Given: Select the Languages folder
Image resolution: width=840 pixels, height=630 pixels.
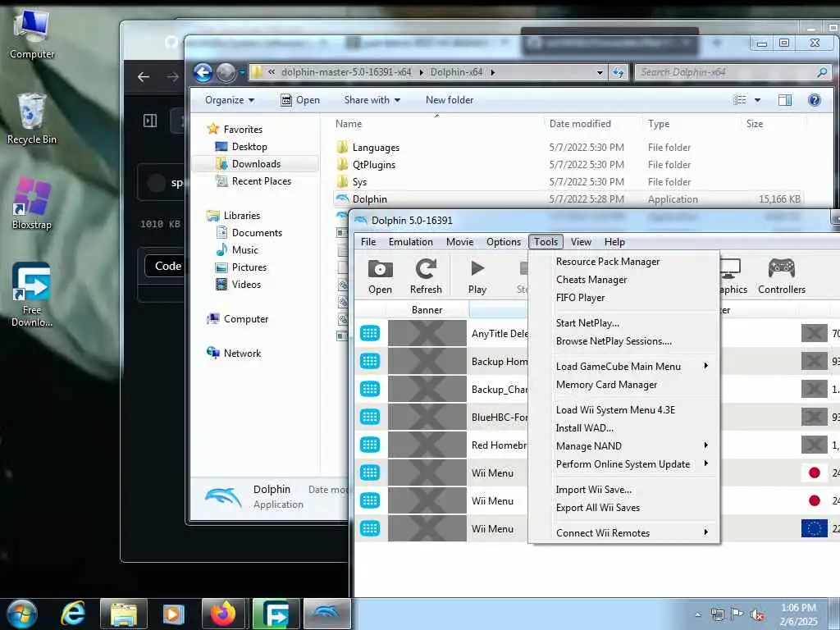Looking at the screenshot, I should pos(376,148).
